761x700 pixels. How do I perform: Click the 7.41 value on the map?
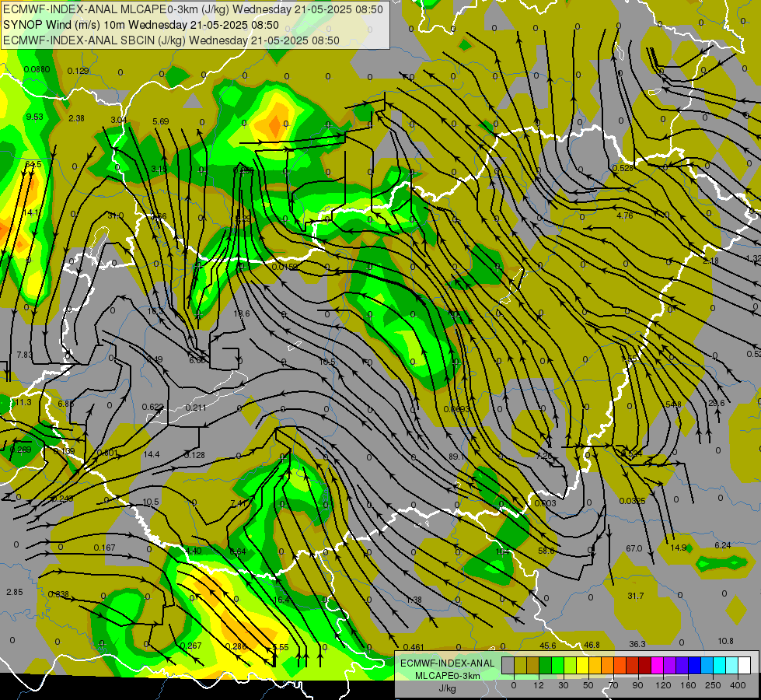pos(239,503)
